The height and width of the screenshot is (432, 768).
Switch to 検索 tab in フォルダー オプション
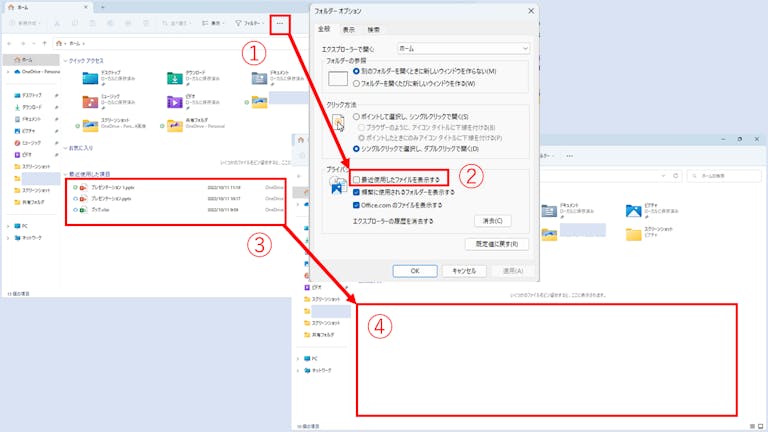[x=374, y=30]
